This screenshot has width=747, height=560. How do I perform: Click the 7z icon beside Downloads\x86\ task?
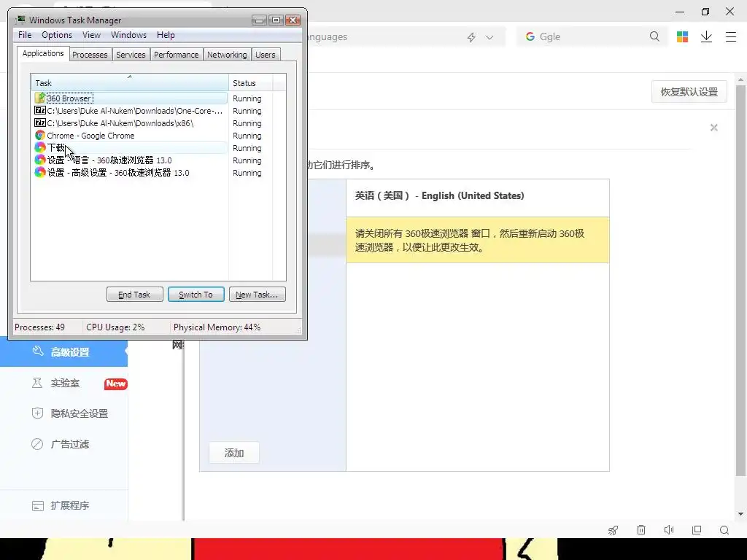pos(40,122)
